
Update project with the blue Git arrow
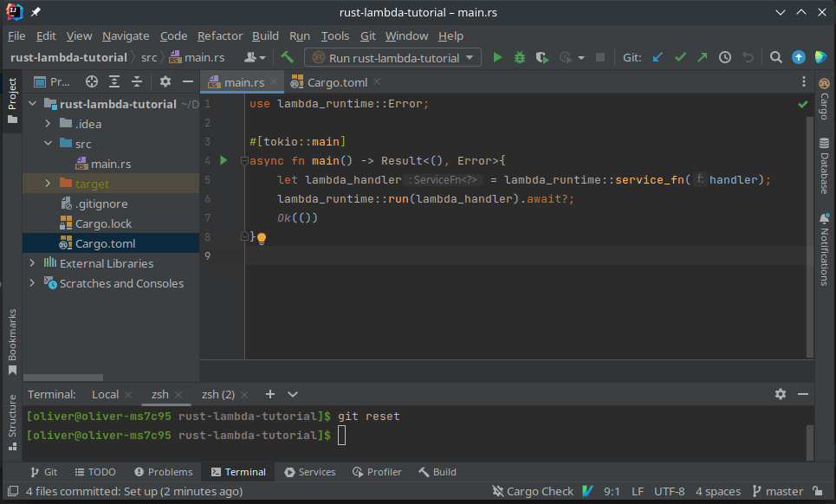click(658, 56)
